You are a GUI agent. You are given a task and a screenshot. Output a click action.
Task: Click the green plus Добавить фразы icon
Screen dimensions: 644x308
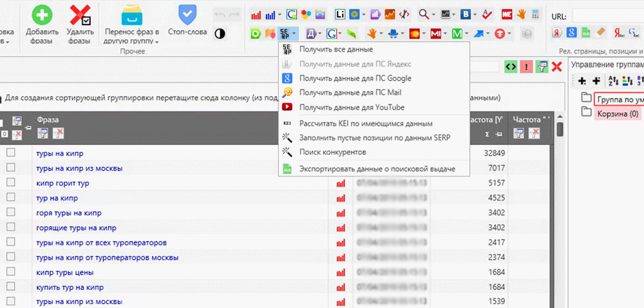[41, 14]
